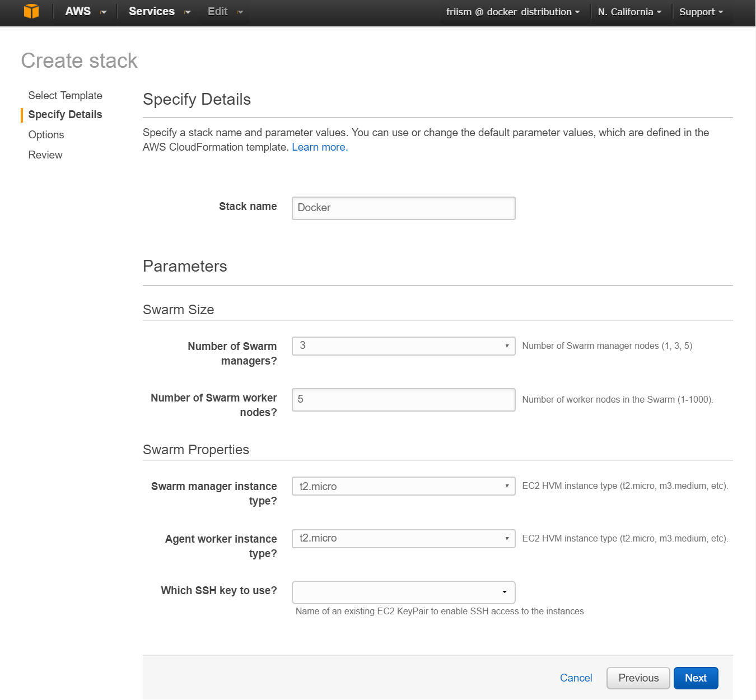Click 'Number of worker nodes in the Swarm (1-1000)' hint
Screen dimensions: 756x700
tap(618, 400)
